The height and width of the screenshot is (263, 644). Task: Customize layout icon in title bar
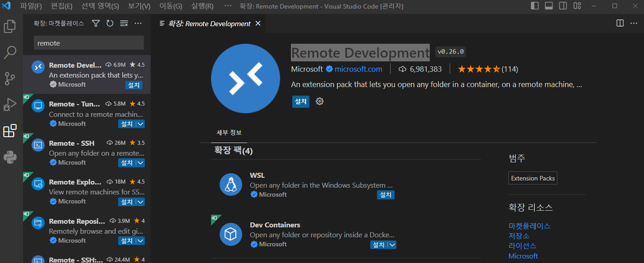point(577,6)
